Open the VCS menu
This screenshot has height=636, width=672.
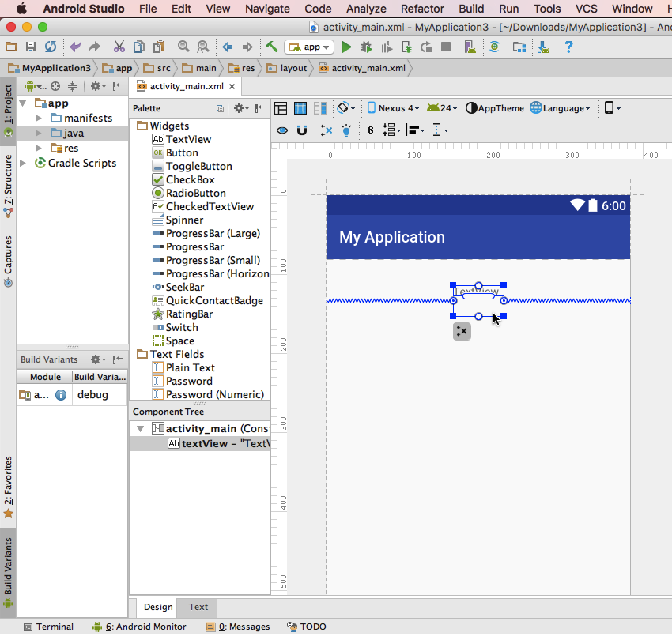[587, 9]
